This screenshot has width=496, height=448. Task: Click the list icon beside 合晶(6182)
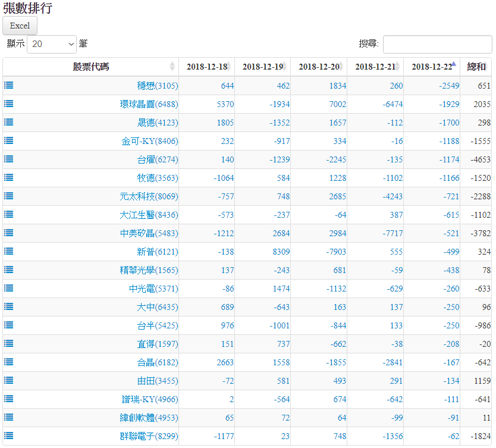coord(9,362)
